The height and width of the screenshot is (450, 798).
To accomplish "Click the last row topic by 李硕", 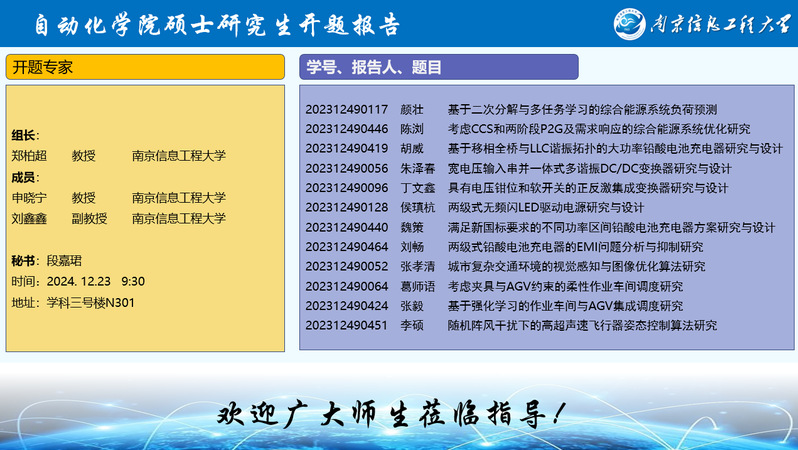I will coord(582,325).
